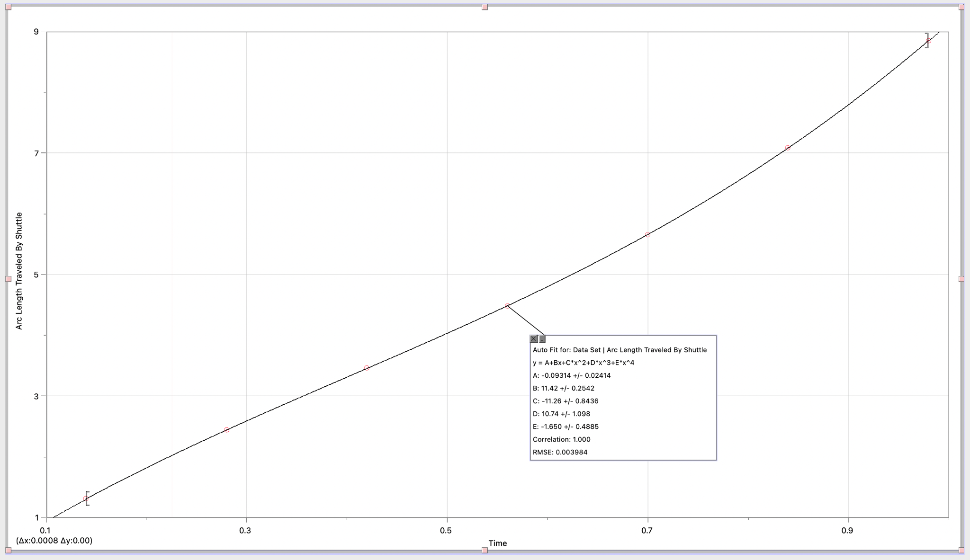The height and width of the screenshot is (560, 970).
Task: Open the y-axis label Arc Length Traveled By Shuttle
Action: (19, 271)
